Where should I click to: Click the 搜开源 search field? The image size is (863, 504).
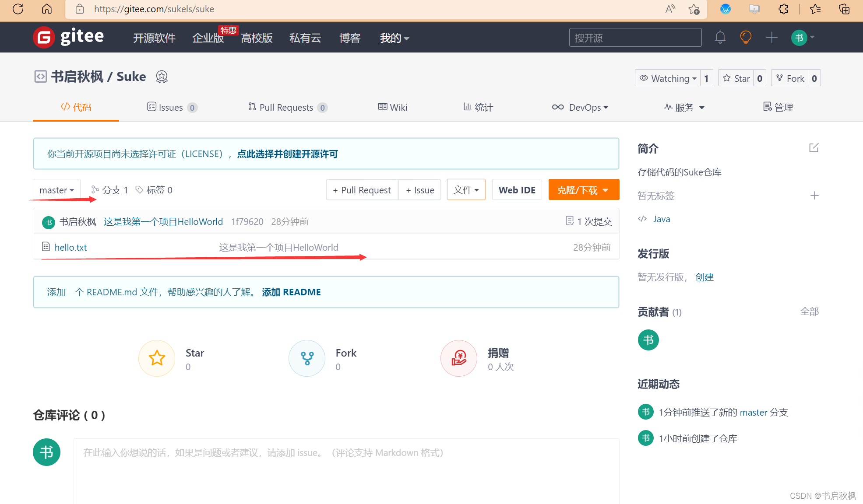point(635,38)
